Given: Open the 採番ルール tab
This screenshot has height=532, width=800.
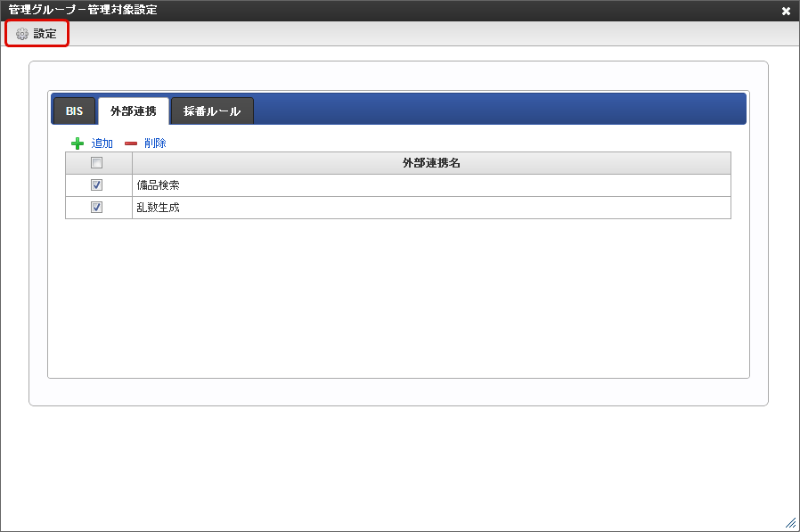Looking at the screenshot, I should 212,110.
